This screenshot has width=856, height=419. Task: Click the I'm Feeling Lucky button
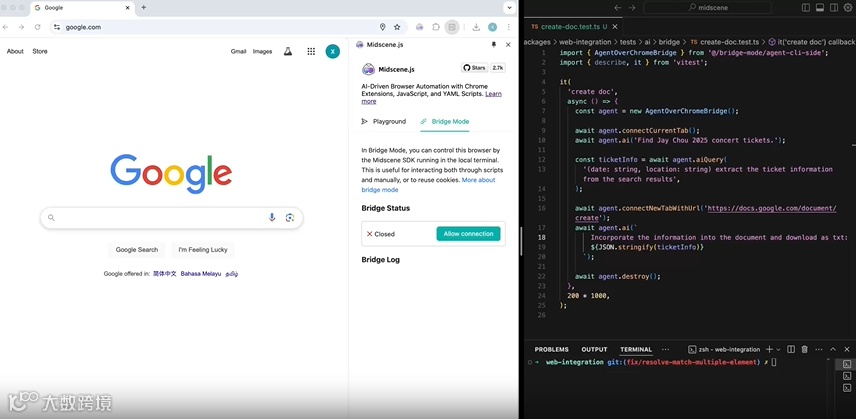pos(203,250)
